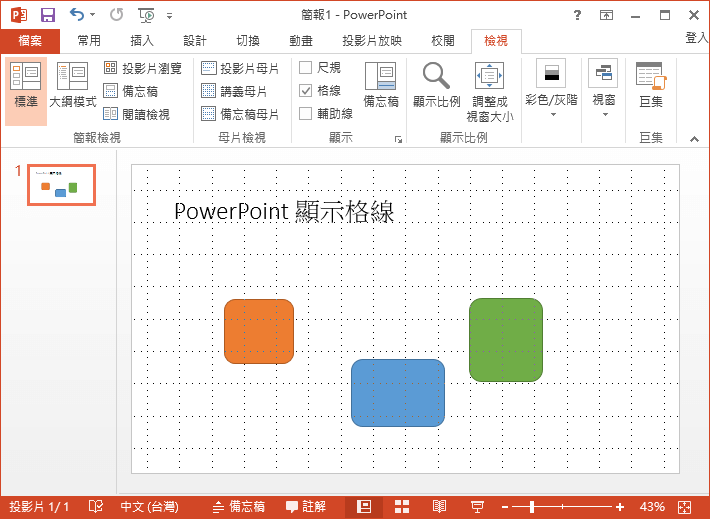Uncheck the 格線 gridlines checkbox

[x=306, y=91]
